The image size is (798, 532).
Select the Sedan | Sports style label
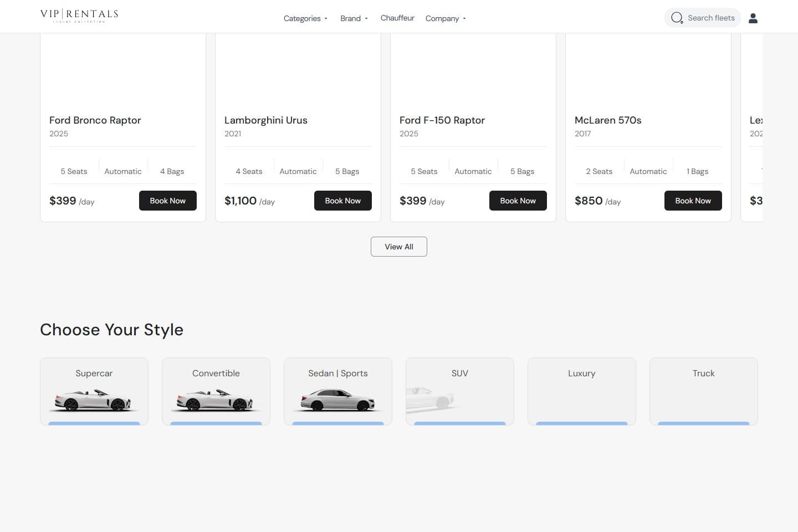coord(338,374)
